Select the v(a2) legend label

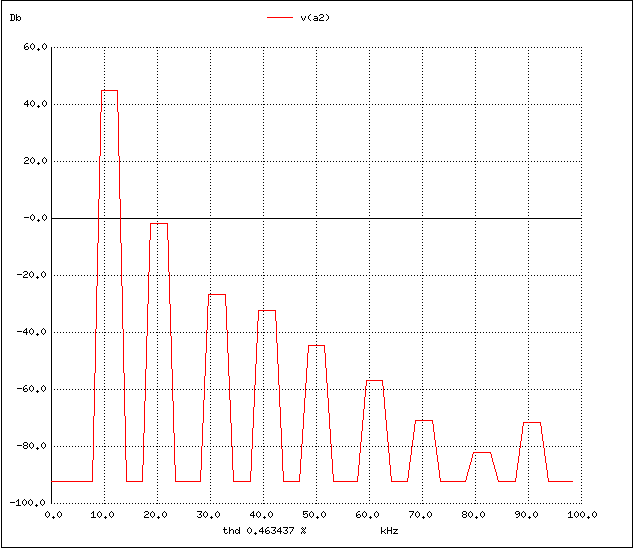[317, 18]
